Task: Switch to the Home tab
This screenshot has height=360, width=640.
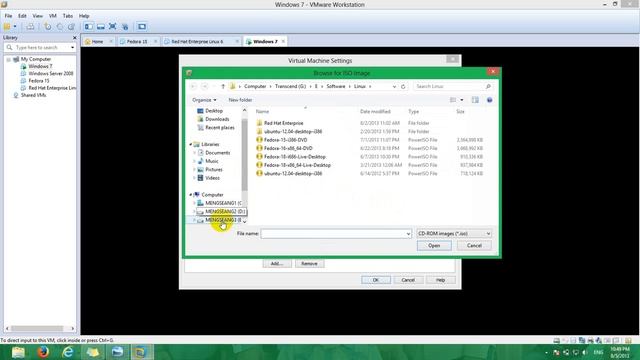Action: coord(97,42)
